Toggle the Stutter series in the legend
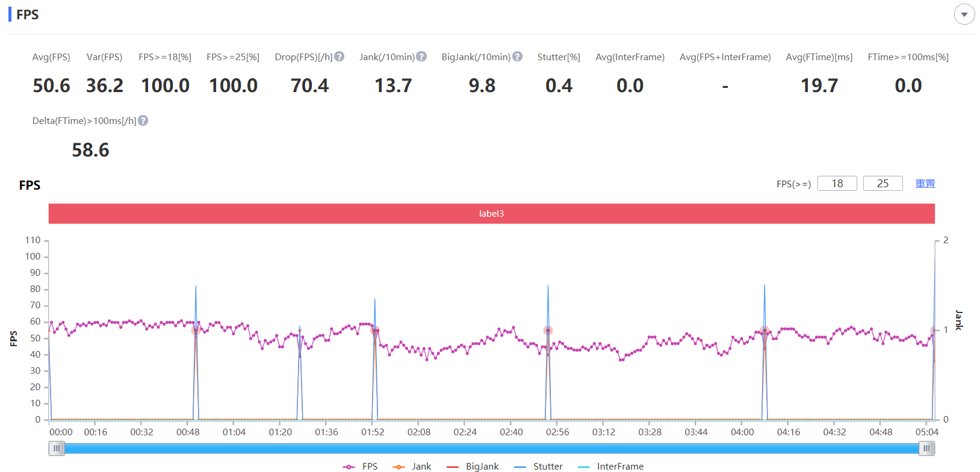Screen dimensions: 980x472 tap(539, 466)
